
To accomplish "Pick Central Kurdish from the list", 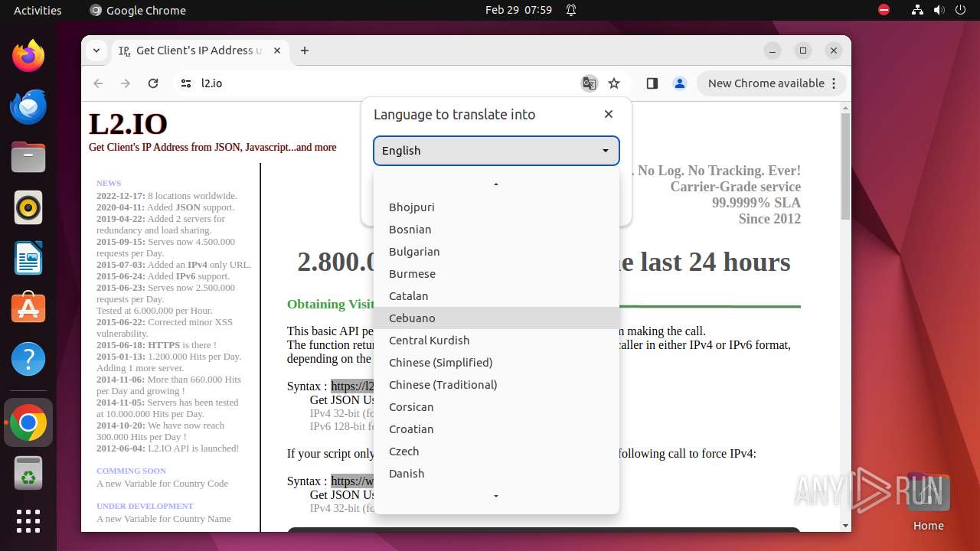I will (x=496, y=341).
